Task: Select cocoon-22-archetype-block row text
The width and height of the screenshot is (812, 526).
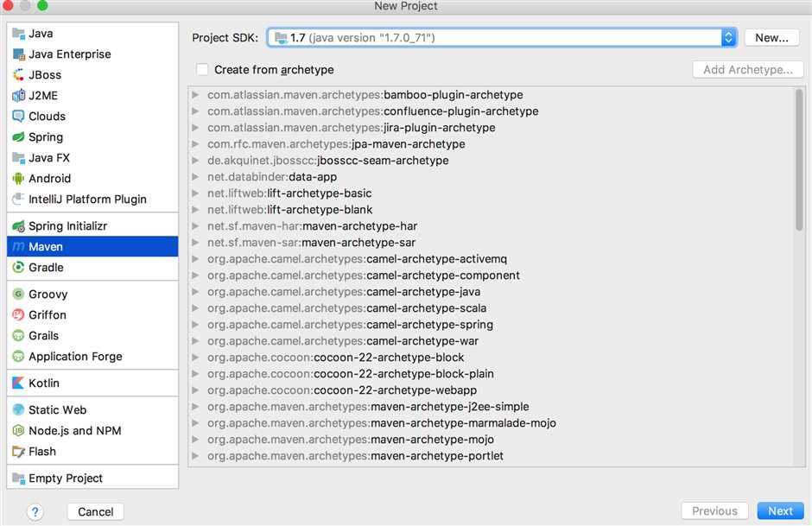Action: (x=335, y=358)
